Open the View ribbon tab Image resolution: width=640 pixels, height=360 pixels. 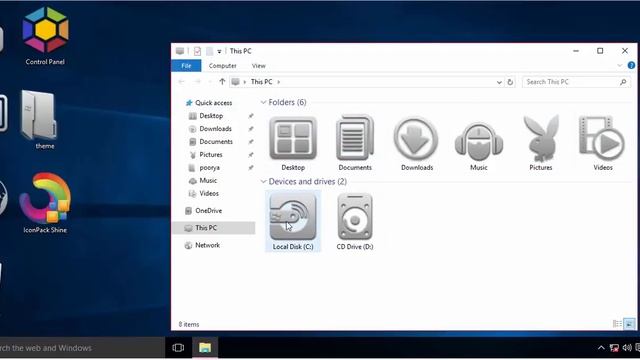click(258, 66)
